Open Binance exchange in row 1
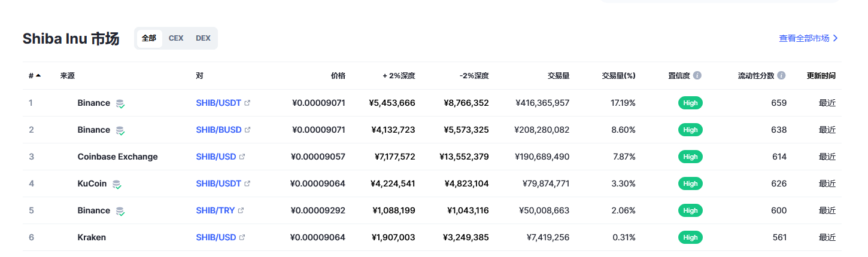The width and height of the screenshot is (868, 257). (94, 103)
